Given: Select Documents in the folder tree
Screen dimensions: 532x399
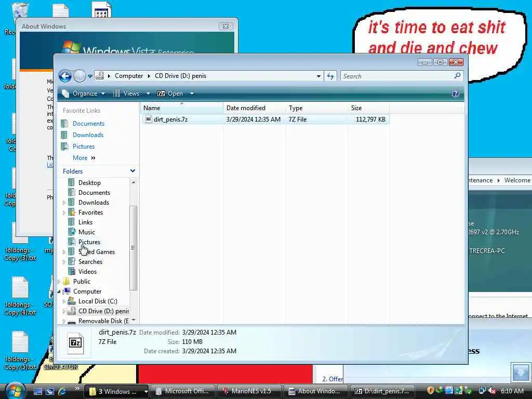Looking at the screenshot, I should click(x=94, y=192).
